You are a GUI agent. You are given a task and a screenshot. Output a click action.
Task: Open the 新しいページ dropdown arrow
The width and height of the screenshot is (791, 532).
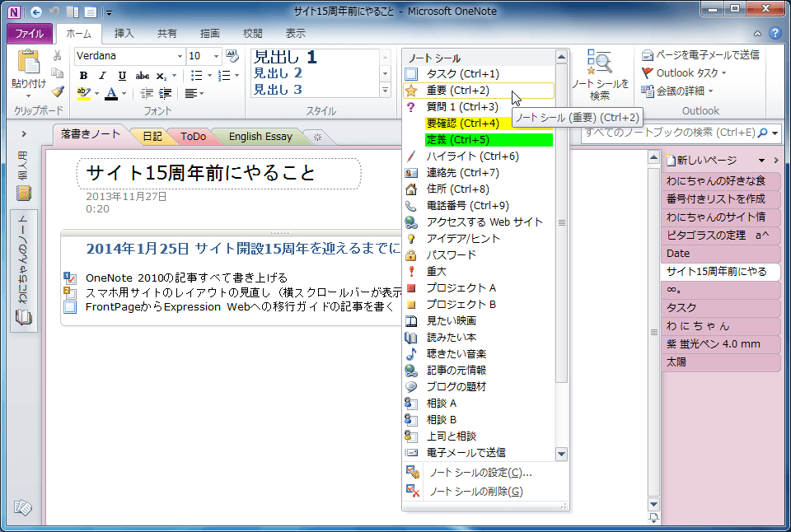pyautogui.click(x=761, y=161)
